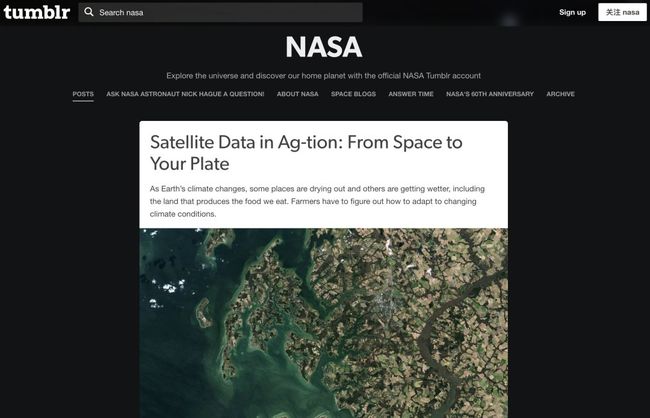
Task: Open the Satellite Data in Ag-tion post title
Action: [306, 153]
